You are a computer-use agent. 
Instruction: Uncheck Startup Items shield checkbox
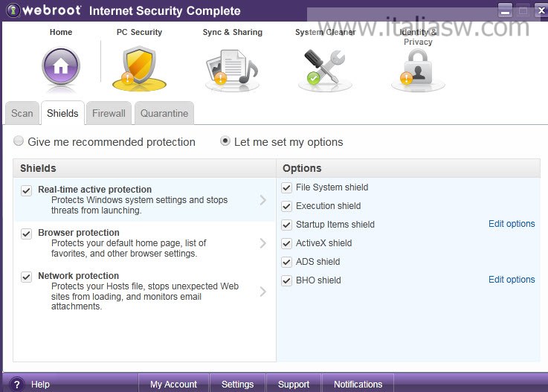286,225
